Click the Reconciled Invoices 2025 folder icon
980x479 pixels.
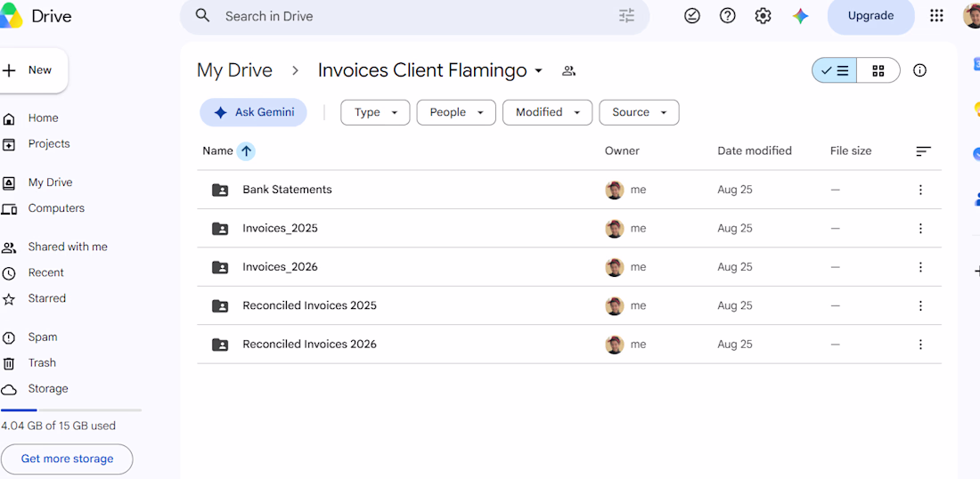(x=220, y=306)
